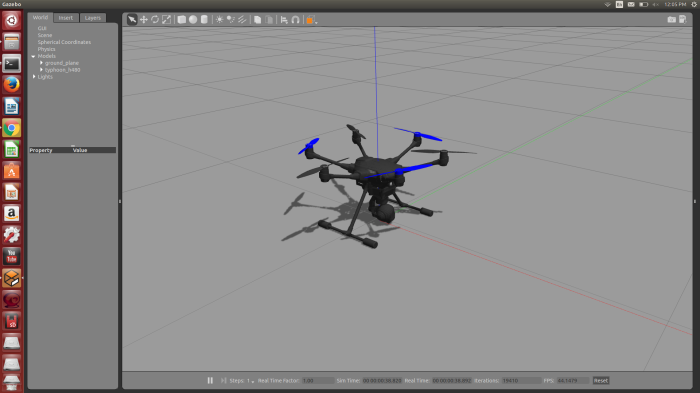
Task: Open Ubuntu Dash search launcher
Action: pos(12,21)
